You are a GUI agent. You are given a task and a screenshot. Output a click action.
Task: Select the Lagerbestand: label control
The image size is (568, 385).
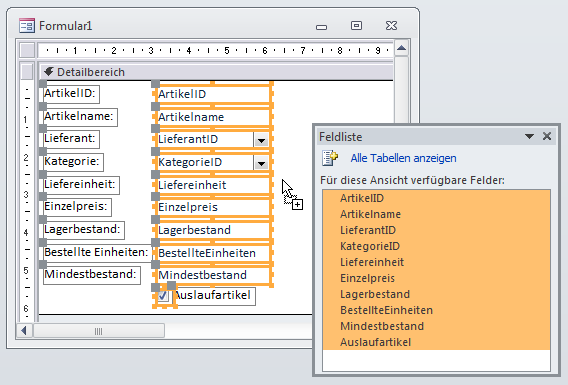[84, 230]
